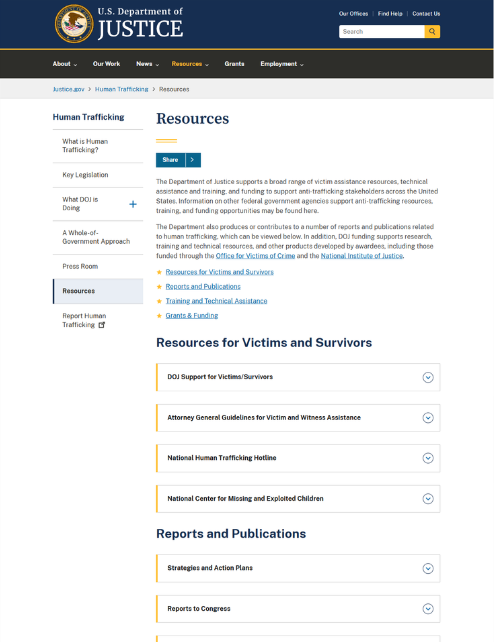This screenshot has width=494, height=642.
Task: Open A Whole-of-Government Approach sidebar item
Action: tap(98, 237)
